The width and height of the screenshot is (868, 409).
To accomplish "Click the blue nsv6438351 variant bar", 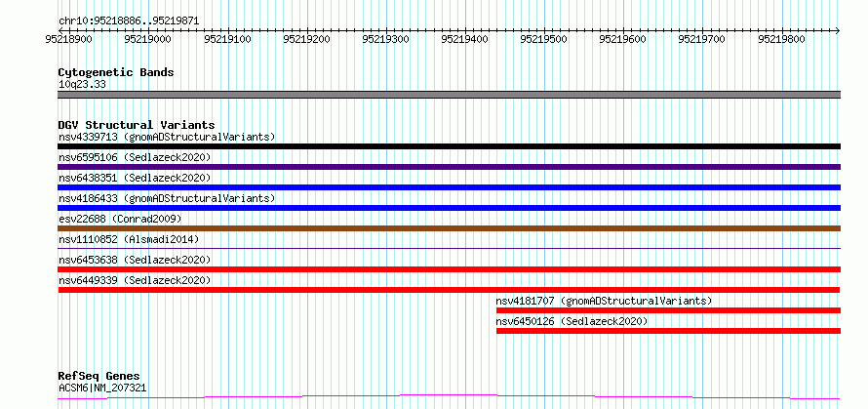I will pyautogui.click(x=449, y=187).
